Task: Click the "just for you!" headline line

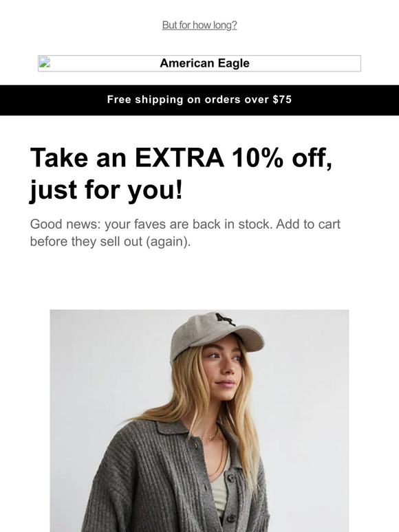Action: (107, 190)
